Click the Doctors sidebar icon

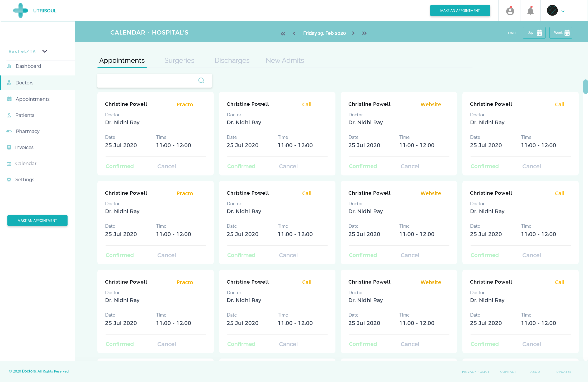tap(9, 83)
